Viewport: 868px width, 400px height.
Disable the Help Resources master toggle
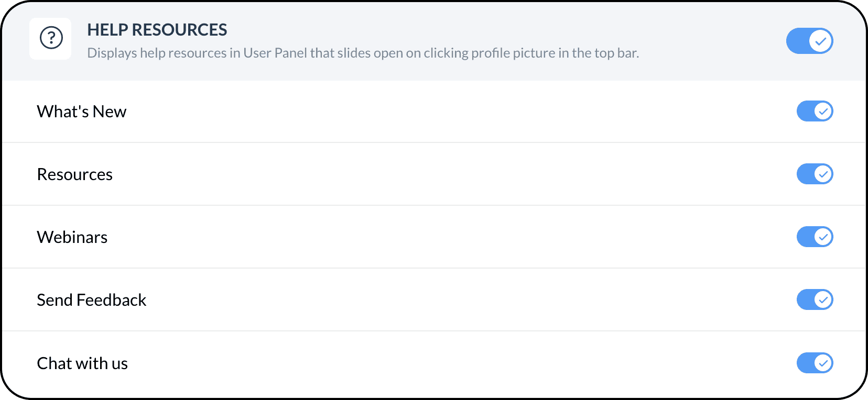click(809, 41)
